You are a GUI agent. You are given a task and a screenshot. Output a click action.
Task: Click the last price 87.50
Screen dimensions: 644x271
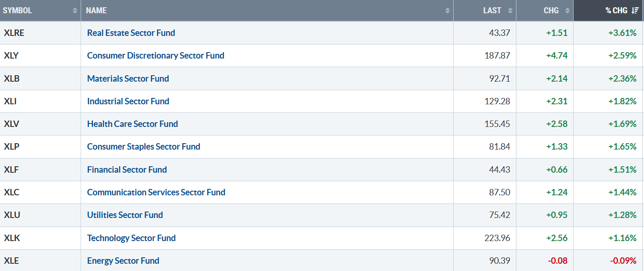499,192
